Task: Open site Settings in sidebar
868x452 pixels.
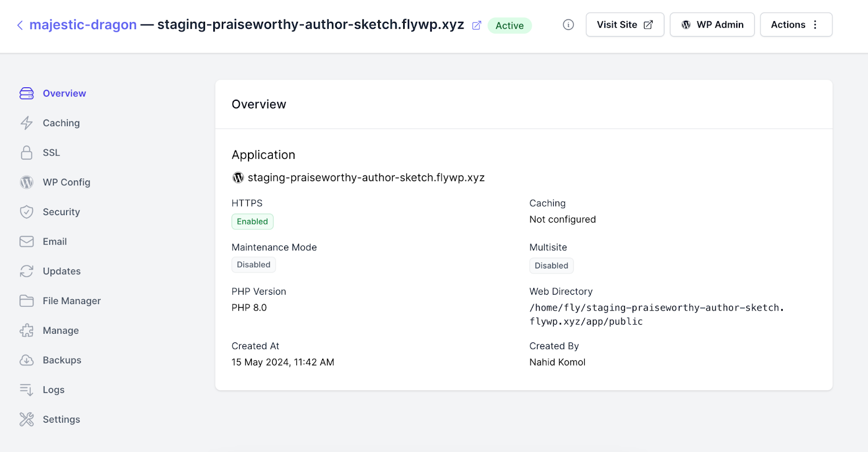Action: pyautogui.click(x=50, y=419)
